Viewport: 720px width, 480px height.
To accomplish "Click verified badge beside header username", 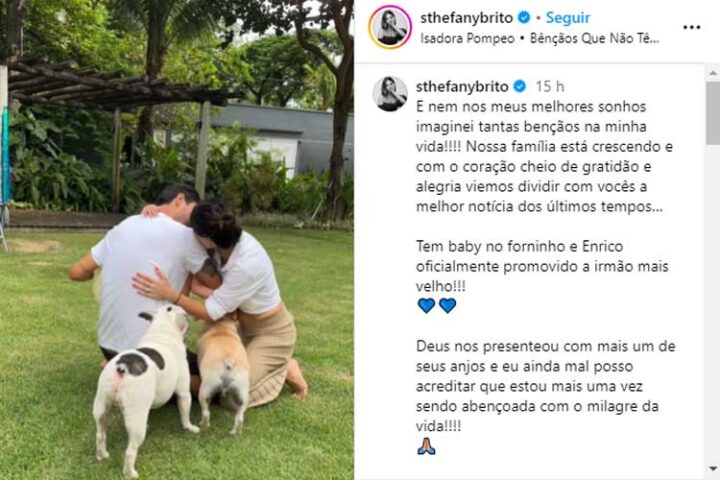I will (x=524, y=18).
